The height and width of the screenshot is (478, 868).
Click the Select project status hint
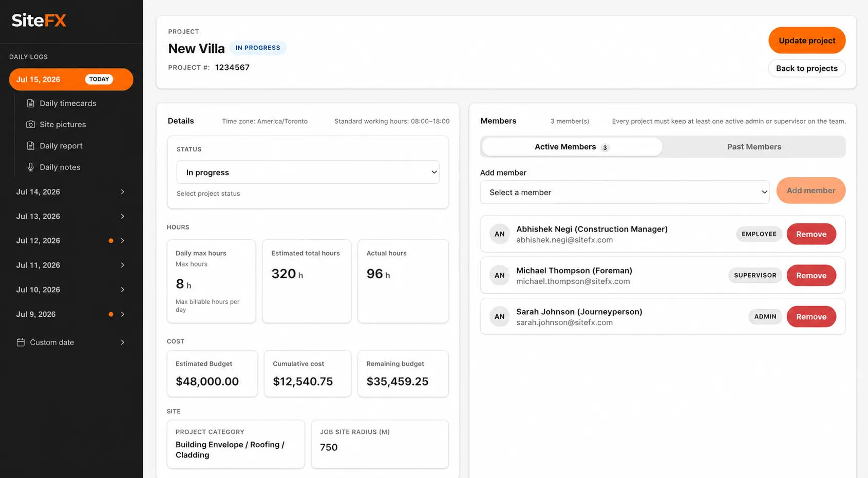click(x=208, y=194)
